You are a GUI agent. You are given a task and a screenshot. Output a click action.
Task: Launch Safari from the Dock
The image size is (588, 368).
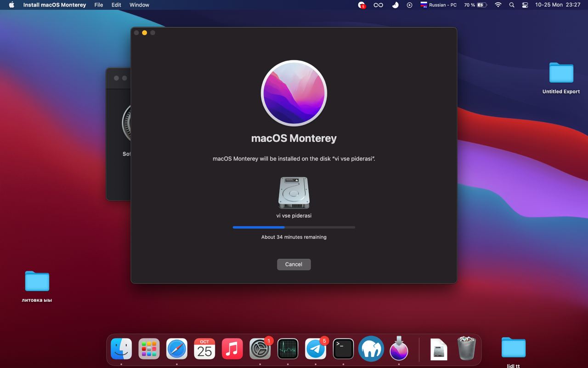(x=177, y=349)
